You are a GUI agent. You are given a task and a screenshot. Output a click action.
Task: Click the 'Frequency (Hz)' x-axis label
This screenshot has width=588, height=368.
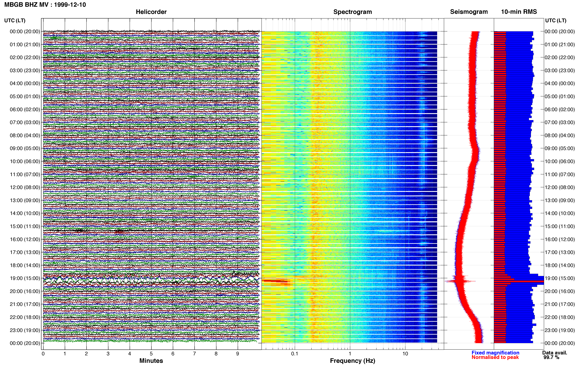tap(352, 361)
